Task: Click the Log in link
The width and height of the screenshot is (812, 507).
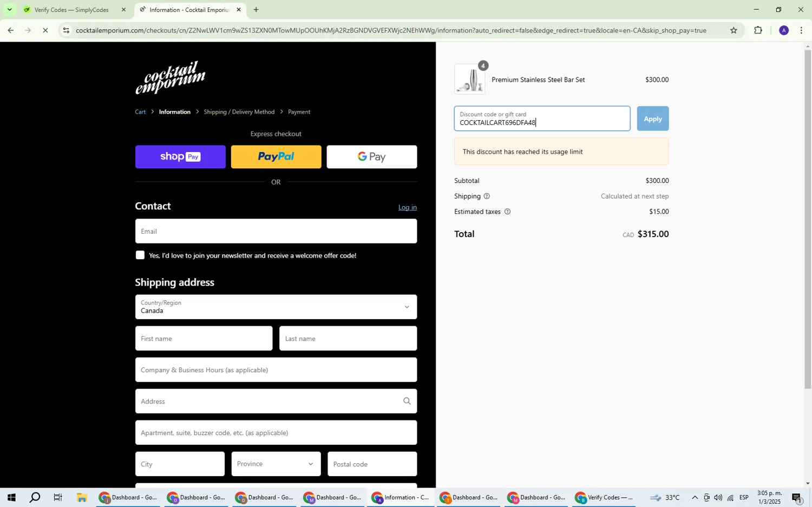Action: pos(408,207)
